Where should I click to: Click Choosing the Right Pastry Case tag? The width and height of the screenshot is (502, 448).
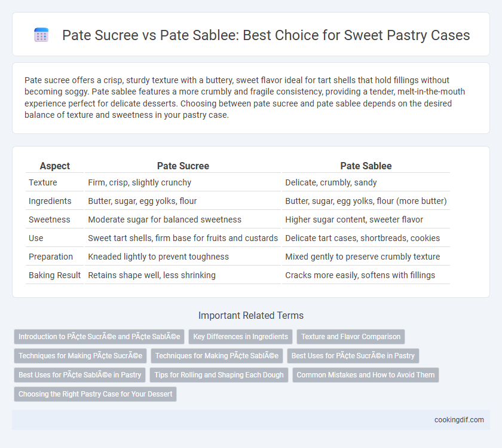click(x=96, y=394)
